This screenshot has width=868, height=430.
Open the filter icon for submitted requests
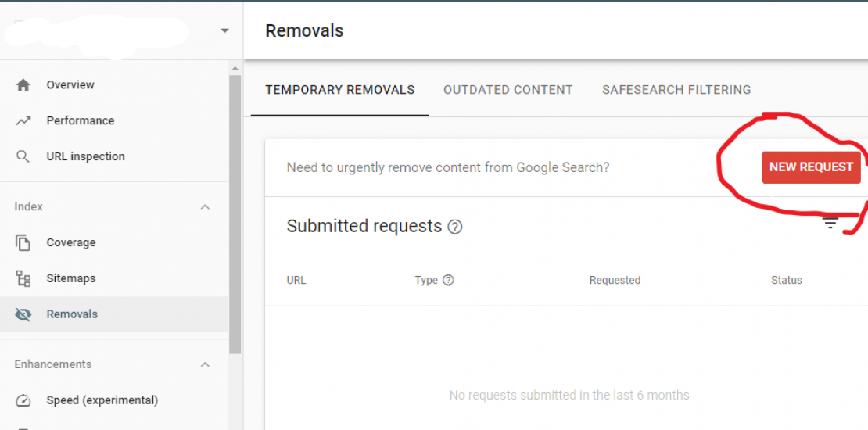(830, 224)
